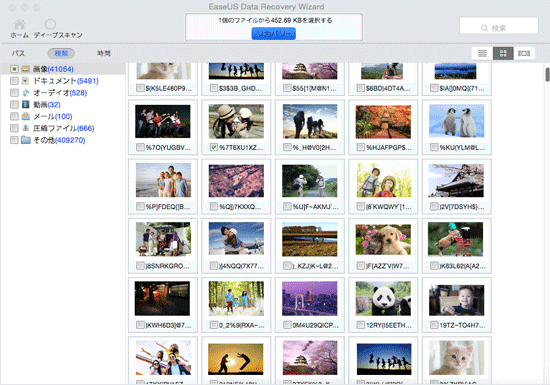Click file name $6BD)4DT4A
The width and height of the screenshot is (550, 385).
pyautogui.click(x=388, y=88)
